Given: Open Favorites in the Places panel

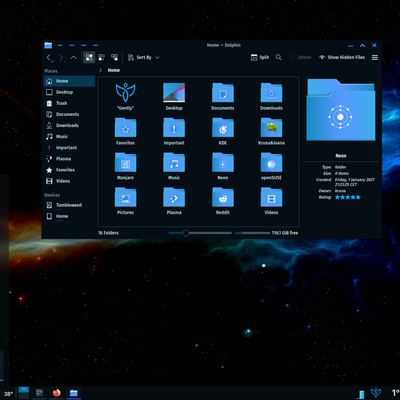Looking at the screenshot, I should [x=69, y=170].
